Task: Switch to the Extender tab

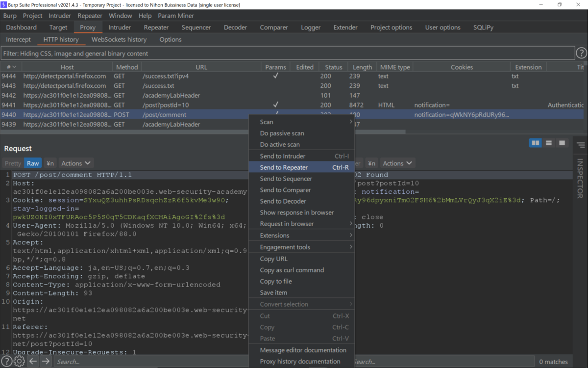Action: [345, 27]
